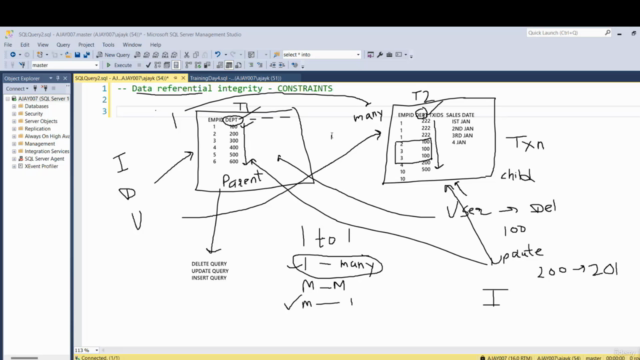Collapse the AJAY007 server node
Image resolution: width=640 pixels, height=360 pixels.
click(7, 99)
